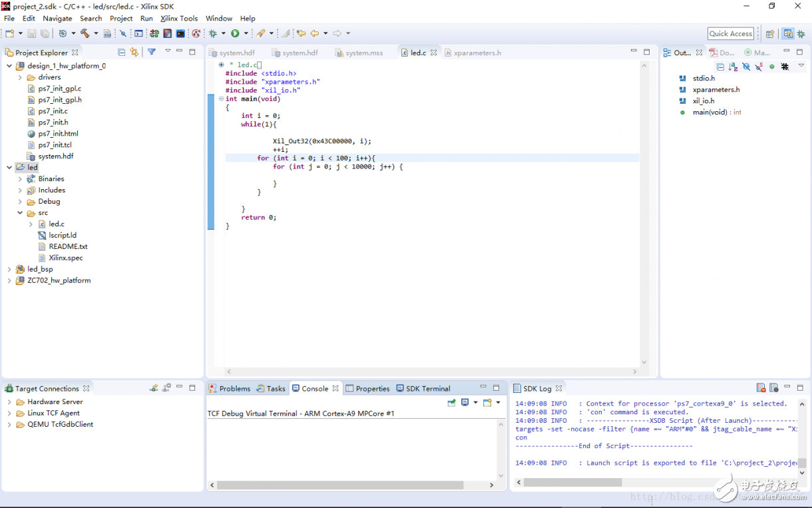Screen dimensions: 812x508
Task: Collapse the src folder in tree
Action: tap(20, 213)
